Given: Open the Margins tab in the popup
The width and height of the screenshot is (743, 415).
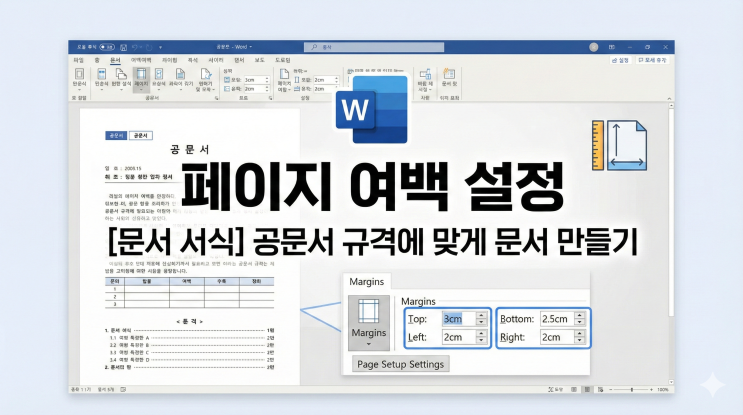Looking at the screenshot, I should (x=366, y=281).
